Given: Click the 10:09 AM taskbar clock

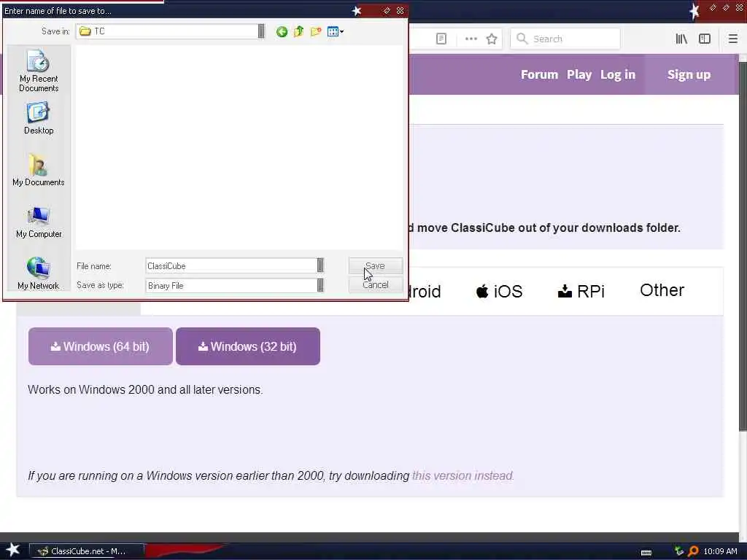Looking at the screenshot, I should tap(720, 551).
